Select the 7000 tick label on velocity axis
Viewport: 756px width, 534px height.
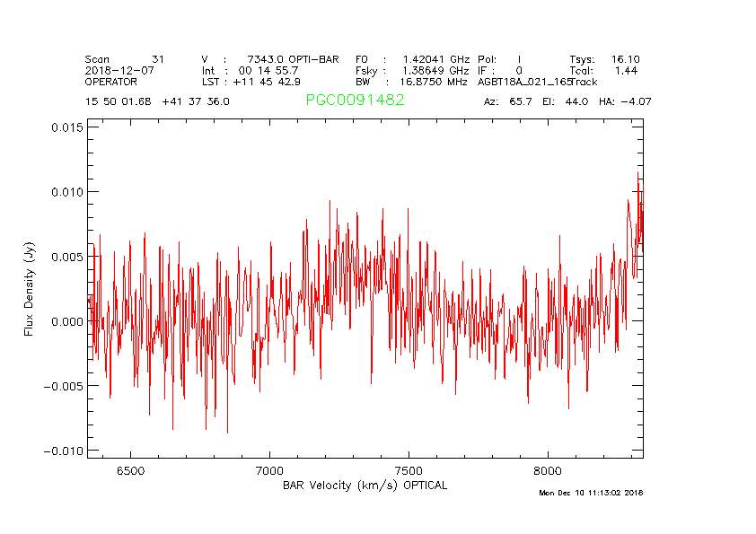coord(269,470)
